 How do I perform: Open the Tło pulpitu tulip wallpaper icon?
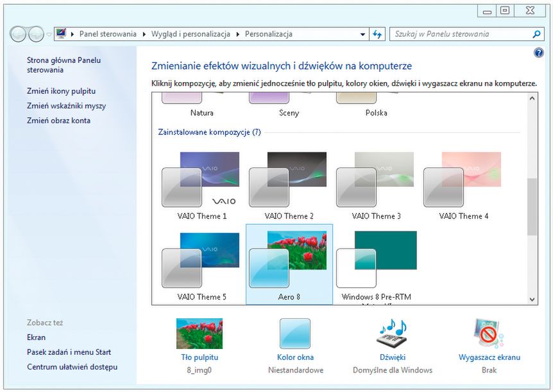pos(200,334)
